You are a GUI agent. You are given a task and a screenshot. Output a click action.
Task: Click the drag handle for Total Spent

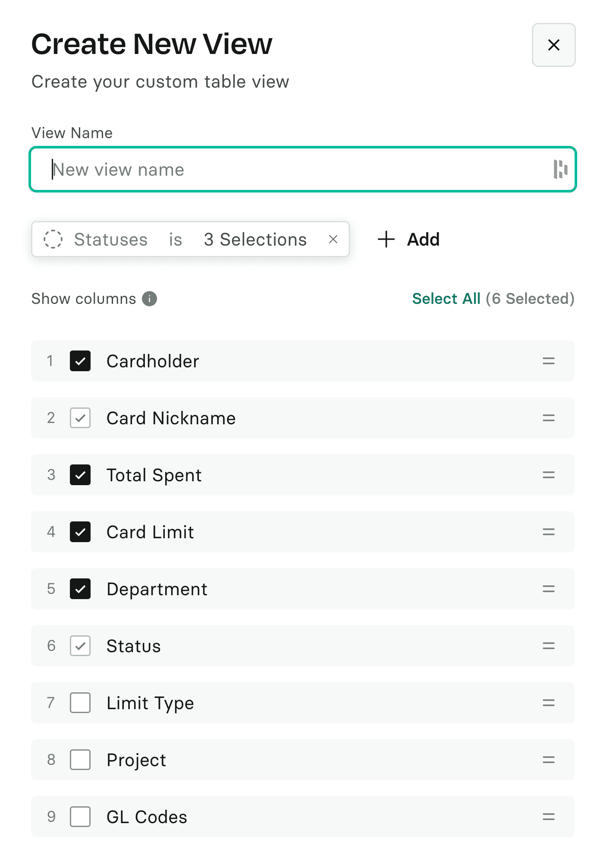[548, 475]
